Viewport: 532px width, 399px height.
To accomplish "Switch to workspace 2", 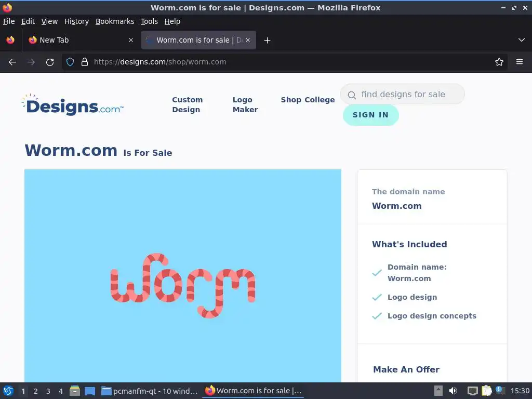I will click(x=36, y=391).
